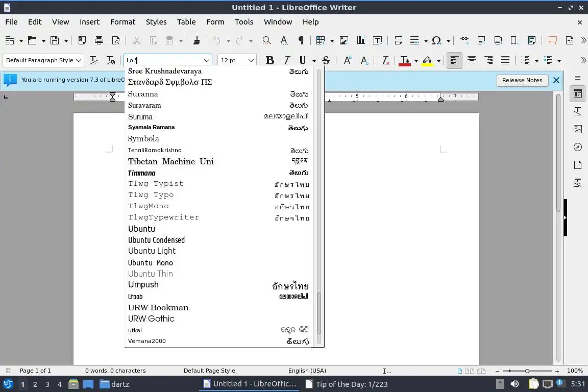The image size is (588, 392).
Task: Apply yellow highlighting color swatch
Action: (x=427, y=60)
